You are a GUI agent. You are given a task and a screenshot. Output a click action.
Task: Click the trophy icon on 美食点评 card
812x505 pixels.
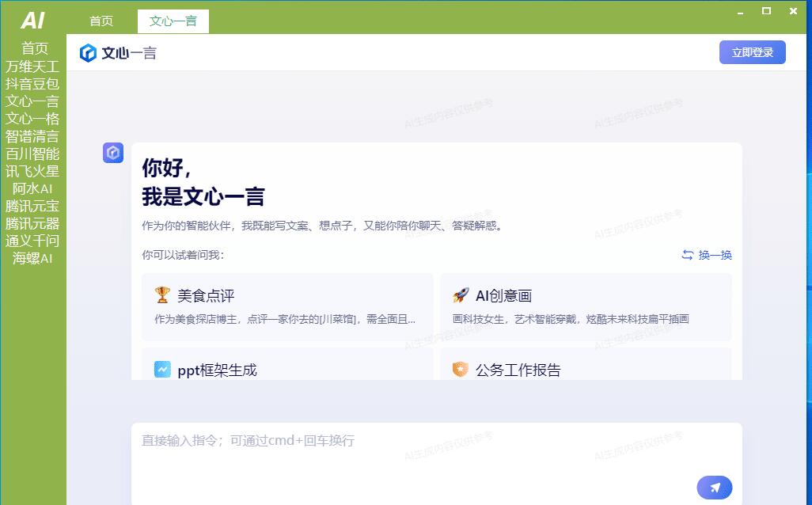[162, 295]
